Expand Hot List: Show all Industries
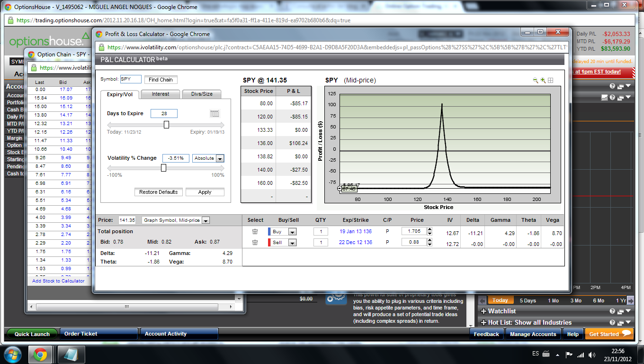Screen dimensions: 644x364 click(484, 323)
